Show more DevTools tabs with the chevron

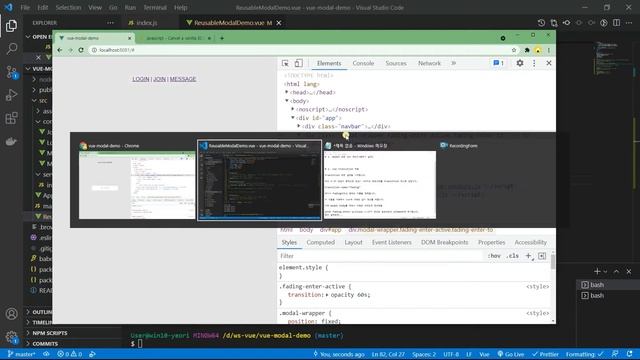[453, 63]
